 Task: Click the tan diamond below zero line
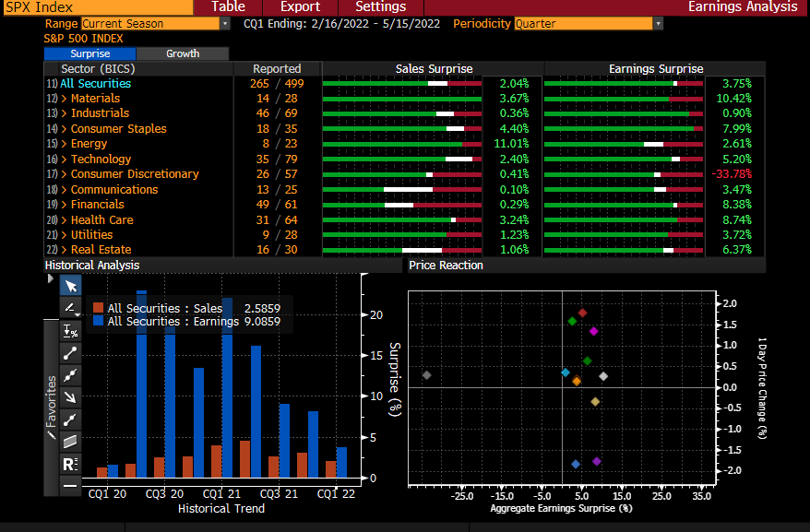(x=595, y=402)
